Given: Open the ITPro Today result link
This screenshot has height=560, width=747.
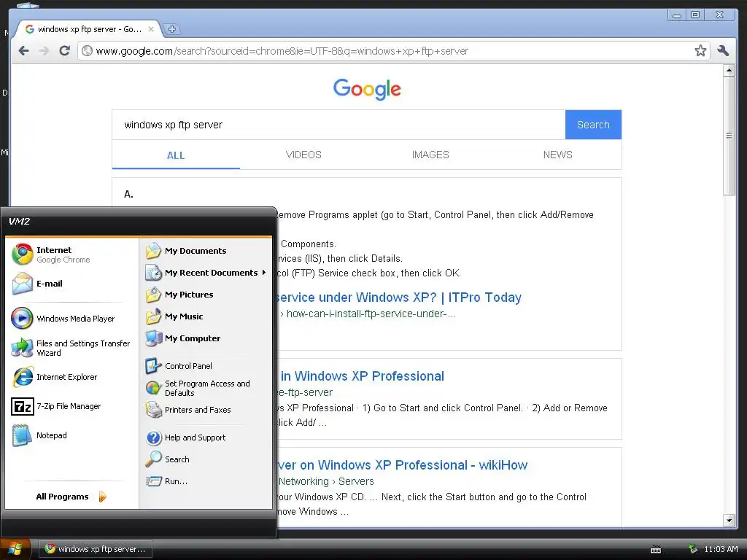Looking at the screenshot, I should pyautogui.click(x=399, y=297).
